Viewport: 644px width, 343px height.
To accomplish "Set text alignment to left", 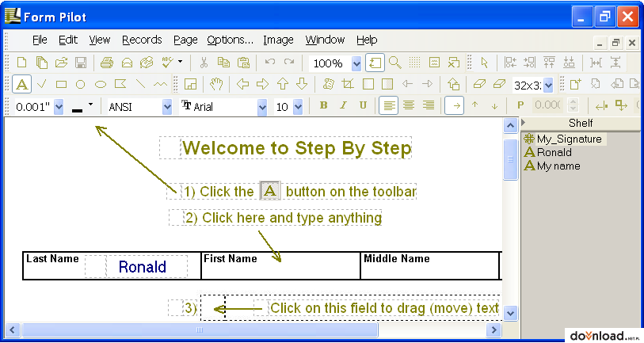I will click(388, 105).
